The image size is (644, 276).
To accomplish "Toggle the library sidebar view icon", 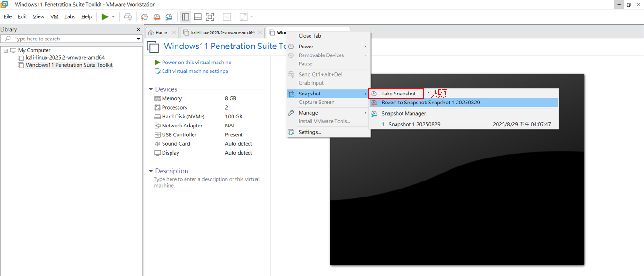I will click(186, 17).
